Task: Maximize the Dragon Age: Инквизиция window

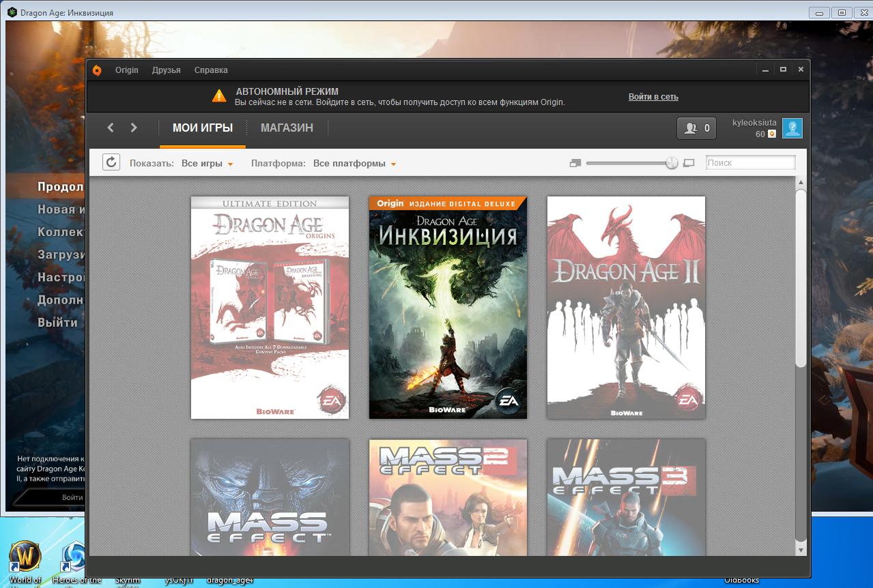Action: [x=842, y=12]
